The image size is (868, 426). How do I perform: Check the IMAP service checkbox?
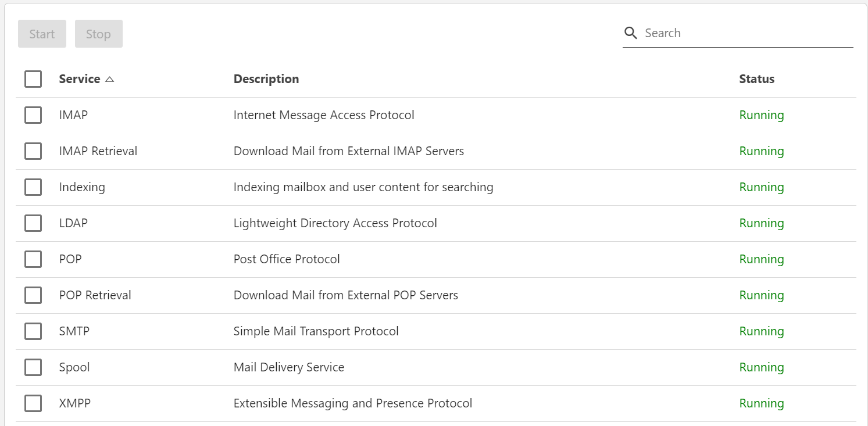coord(33,115)
